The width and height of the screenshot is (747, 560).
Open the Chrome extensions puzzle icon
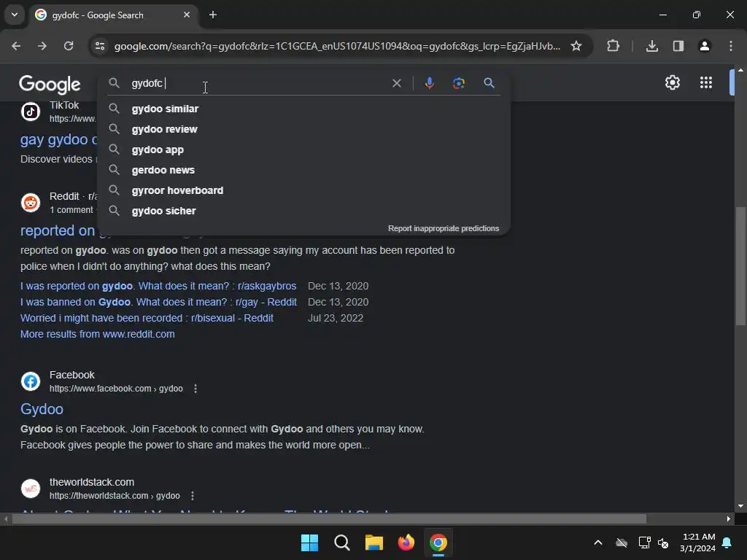click(x=613, y=46)
